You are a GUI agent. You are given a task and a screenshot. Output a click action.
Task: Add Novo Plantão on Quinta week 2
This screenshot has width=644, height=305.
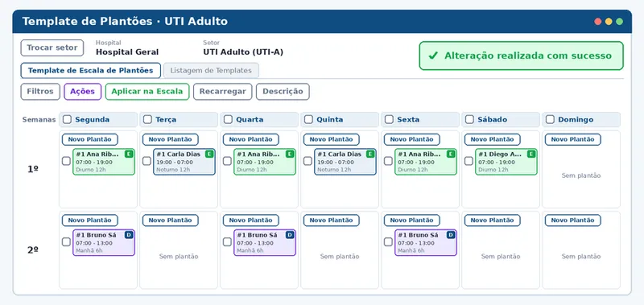(332, 221)
